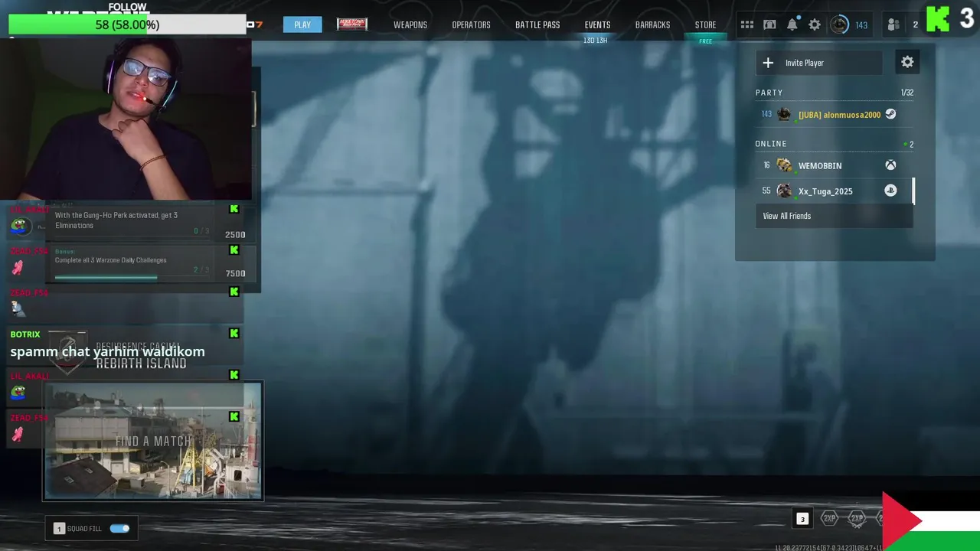This screenshot has height=551, width=980.
Task: Open the EVENTS tab
Action: [x=597, y=25]
